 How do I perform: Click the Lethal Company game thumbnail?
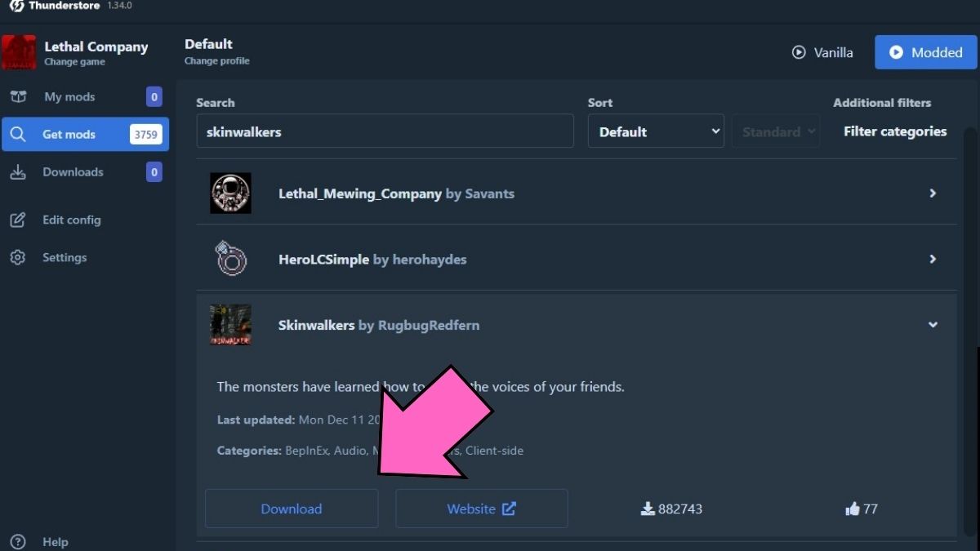tap(19, 52)
